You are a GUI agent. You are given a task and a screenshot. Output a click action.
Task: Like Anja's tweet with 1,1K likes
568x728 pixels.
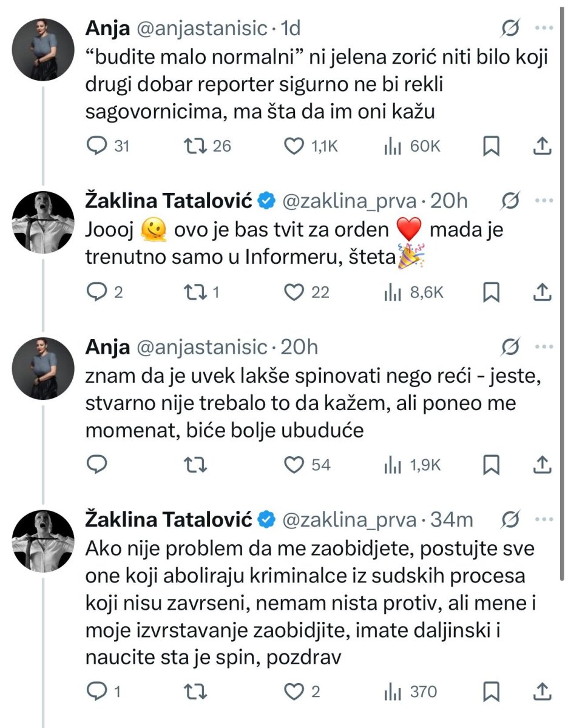[x=294, y=146]
